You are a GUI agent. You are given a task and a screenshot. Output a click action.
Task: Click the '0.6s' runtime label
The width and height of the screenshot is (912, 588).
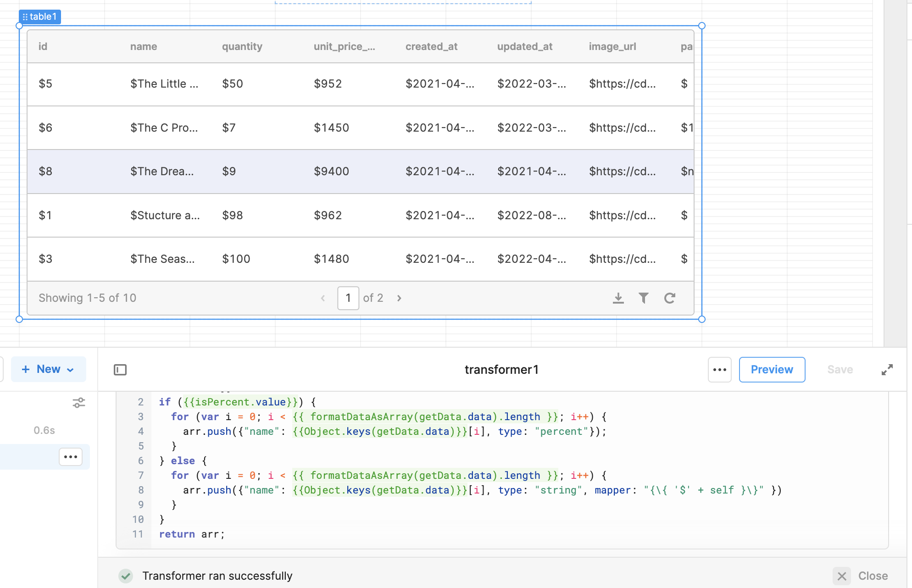[44, 431]
